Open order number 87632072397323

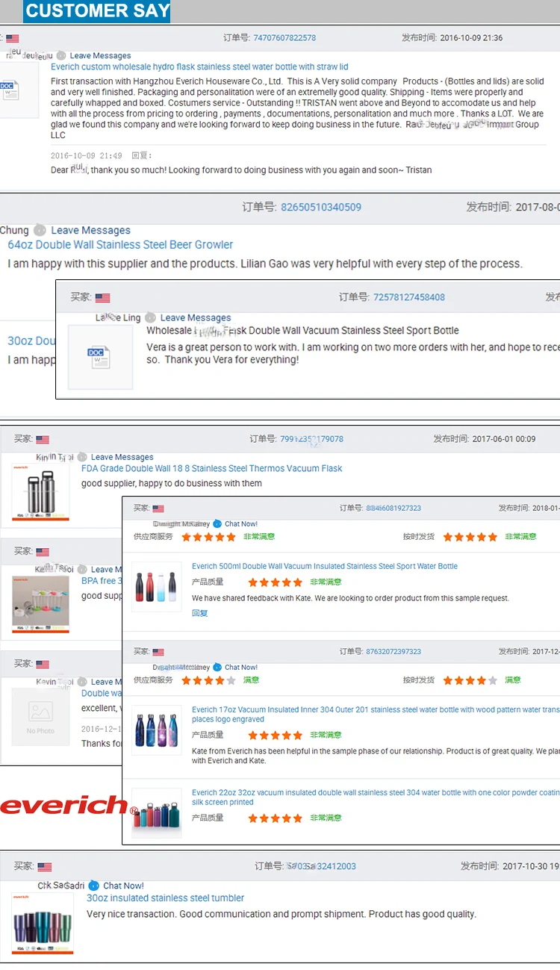[393, 652]
